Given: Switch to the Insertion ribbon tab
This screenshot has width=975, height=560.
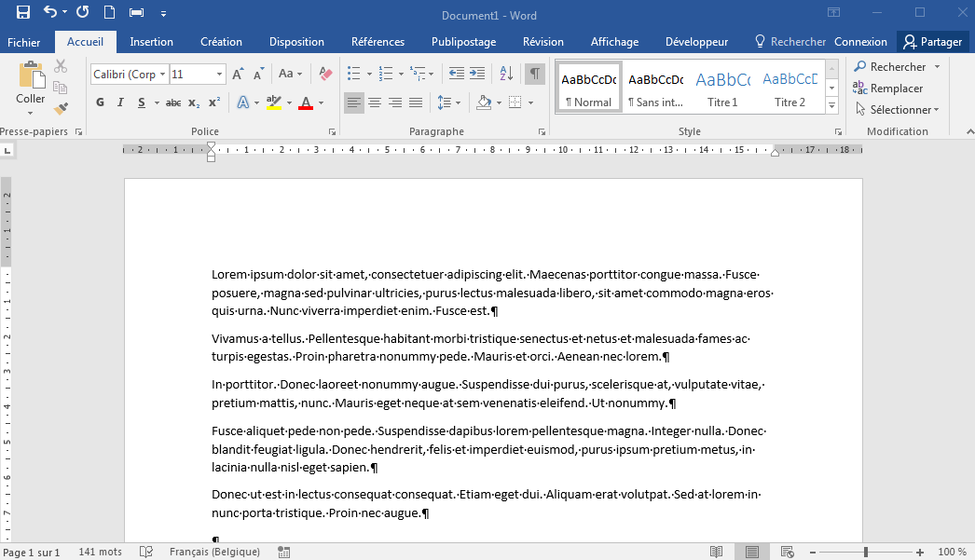Looking at the screenshot, I should click(151, 42).
